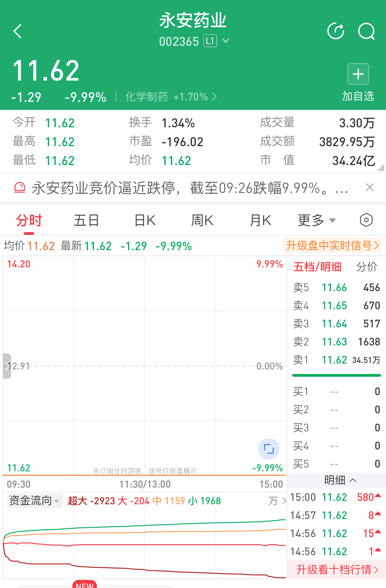Switch to the 分价 tab

pyautogui.click(x=367, y=267)
